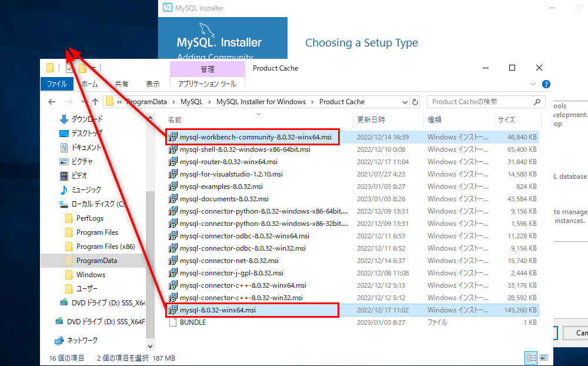Open Program Files (x86) folder in tree
The image size is (588, 366).
tap(105, 247)
